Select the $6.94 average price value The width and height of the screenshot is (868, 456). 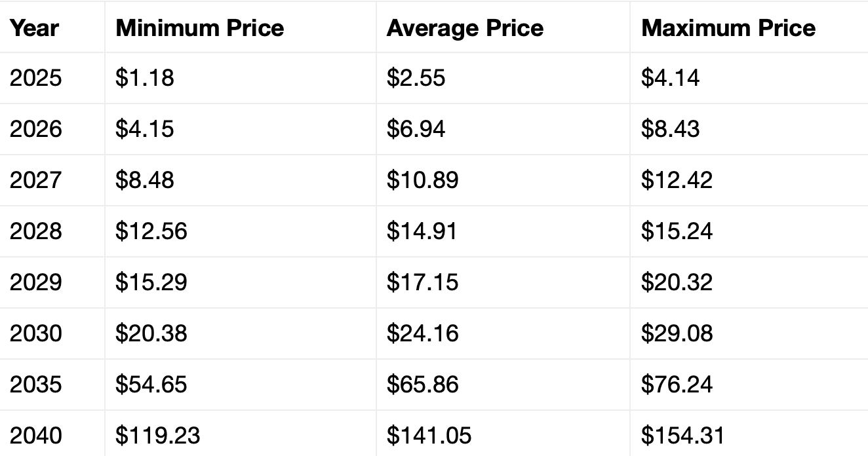(416, 129)
